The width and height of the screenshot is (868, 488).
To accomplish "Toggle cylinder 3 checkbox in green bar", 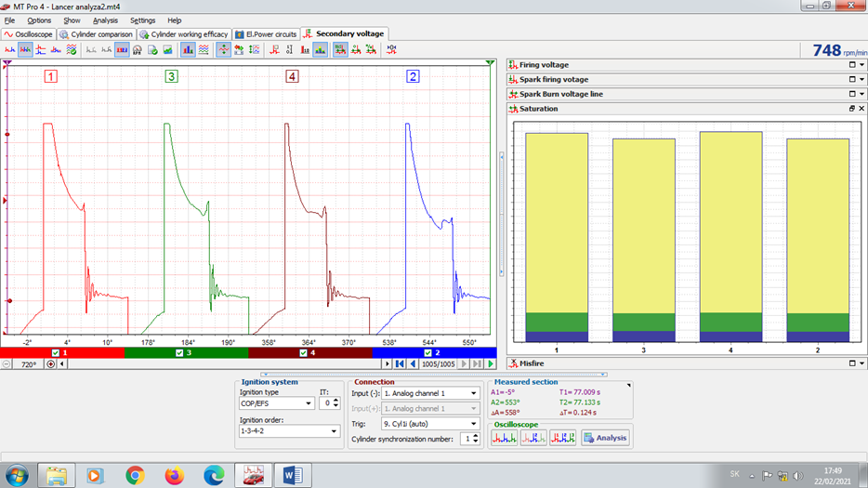I will [x=180, y=353].
